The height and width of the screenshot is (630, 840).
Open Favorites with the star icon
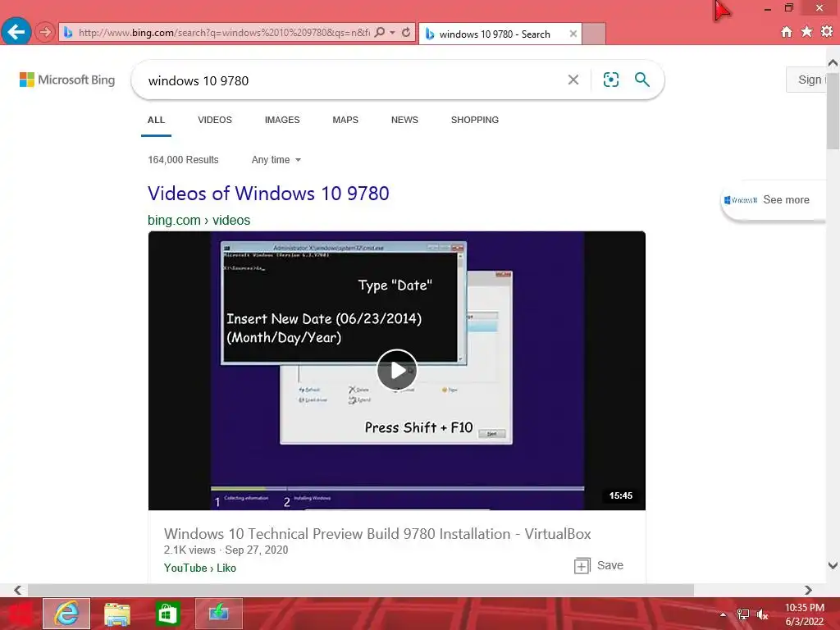(x=806, y=32)
